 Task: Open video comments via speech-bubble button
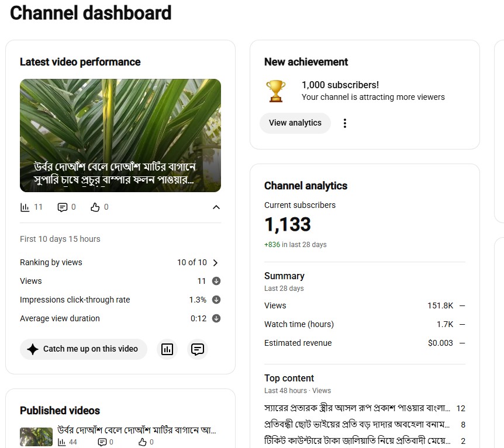coord(198,349)
